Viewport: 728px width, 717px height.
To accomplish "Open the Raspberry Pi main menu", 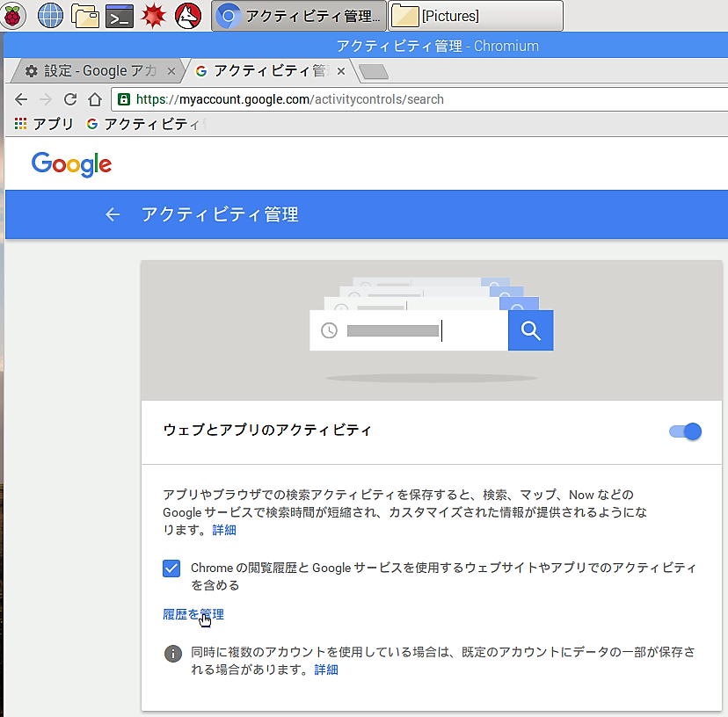I will 13,16.
